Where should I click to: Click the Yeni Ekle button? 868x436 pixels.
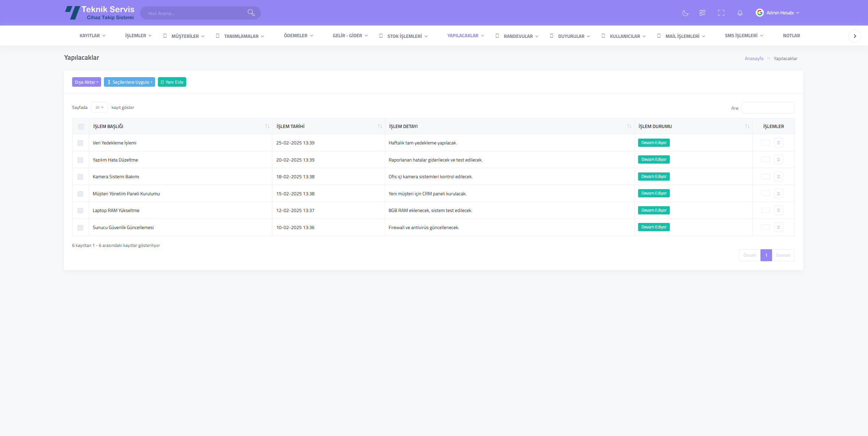click(x=172, y=82)
